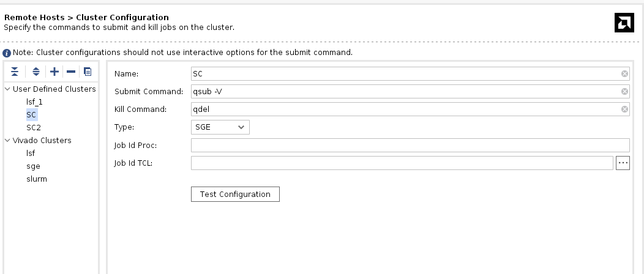
Task: Collapse the User Defined Clusters tree node
Action: coord(7,89)
